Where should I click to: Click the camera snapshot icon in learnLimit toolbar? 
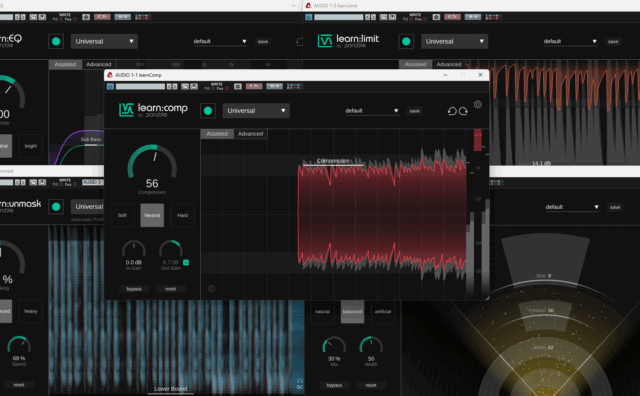(x=436, y=17)
